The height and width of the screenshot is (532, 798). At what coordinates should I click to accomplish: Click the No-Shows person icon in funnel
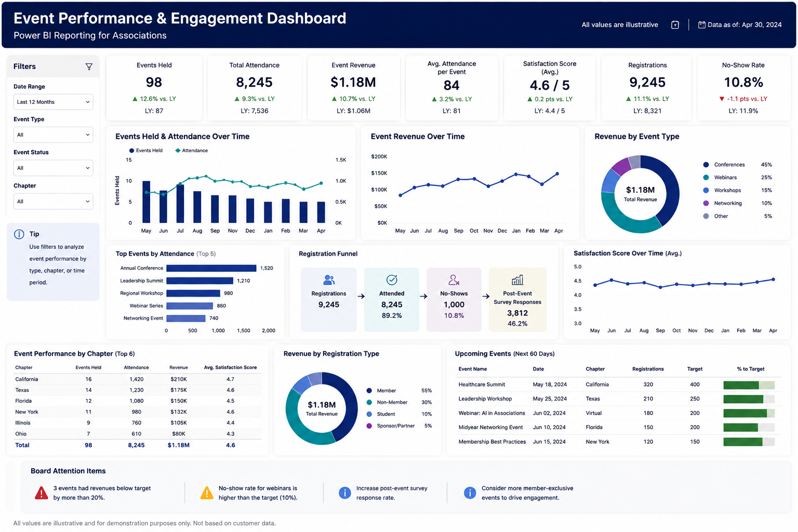tap(454, 280)
